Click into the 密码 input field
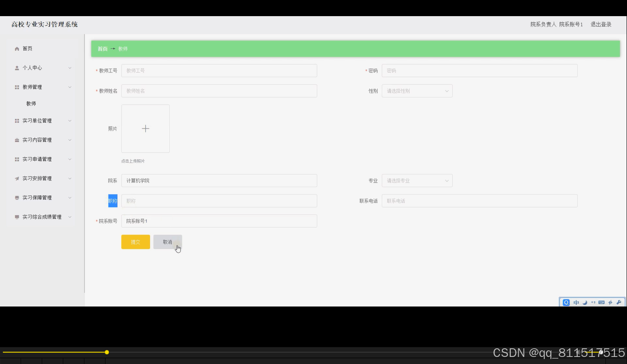The image size is (627, 364). click(479, 71)
